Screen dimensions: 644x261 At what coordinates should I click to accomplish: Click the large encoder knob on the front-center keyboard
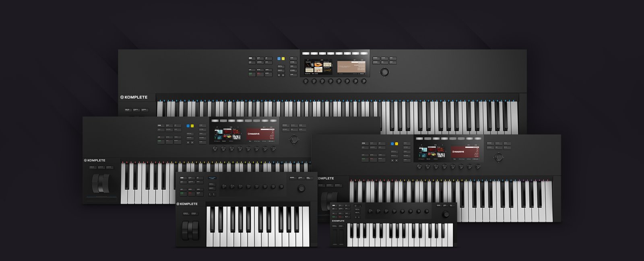(301, 189)
